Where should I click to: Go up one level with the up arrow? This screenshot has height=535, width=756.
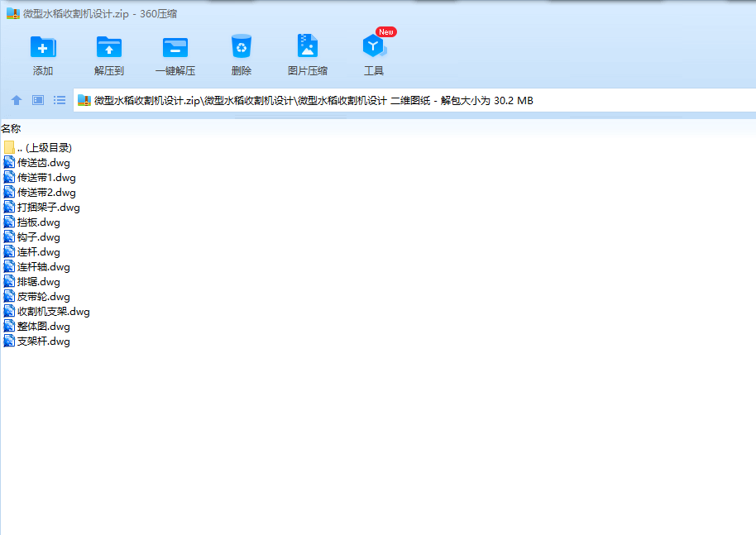tap(17, 100)
